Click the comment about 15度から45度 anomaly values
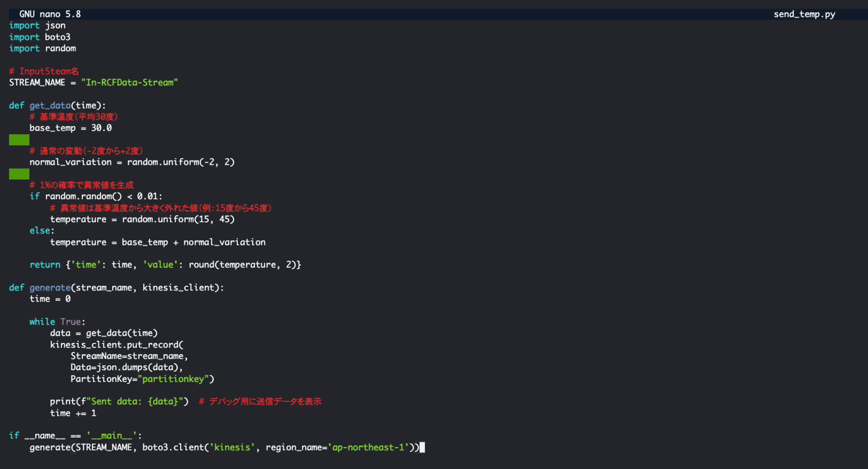Image resolution: width=868 pixels, height=469 pixels. pos(161,208)
